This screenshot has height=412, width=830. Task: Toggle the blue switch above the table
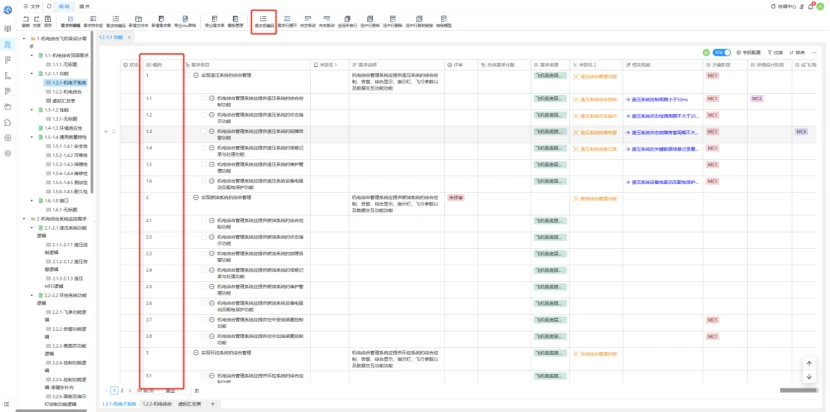[721, 52]
